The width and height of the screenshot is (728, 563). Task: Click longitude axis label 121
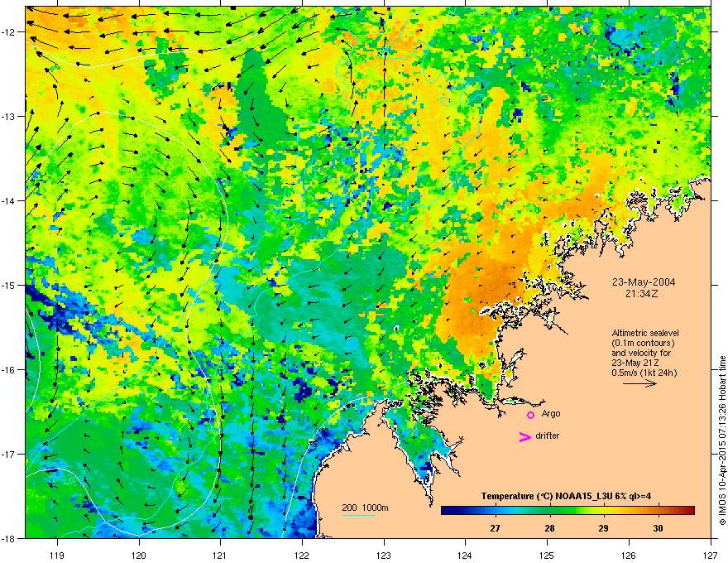tap(220, 555)
